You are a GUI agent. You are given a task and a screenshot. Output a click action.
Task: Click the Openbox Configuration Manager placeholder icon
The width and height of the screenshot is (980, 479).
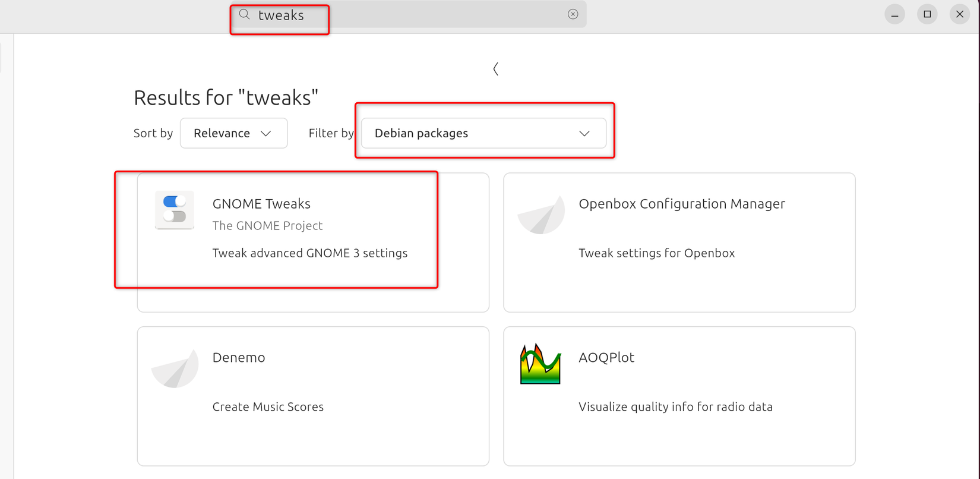pos(540,213)
